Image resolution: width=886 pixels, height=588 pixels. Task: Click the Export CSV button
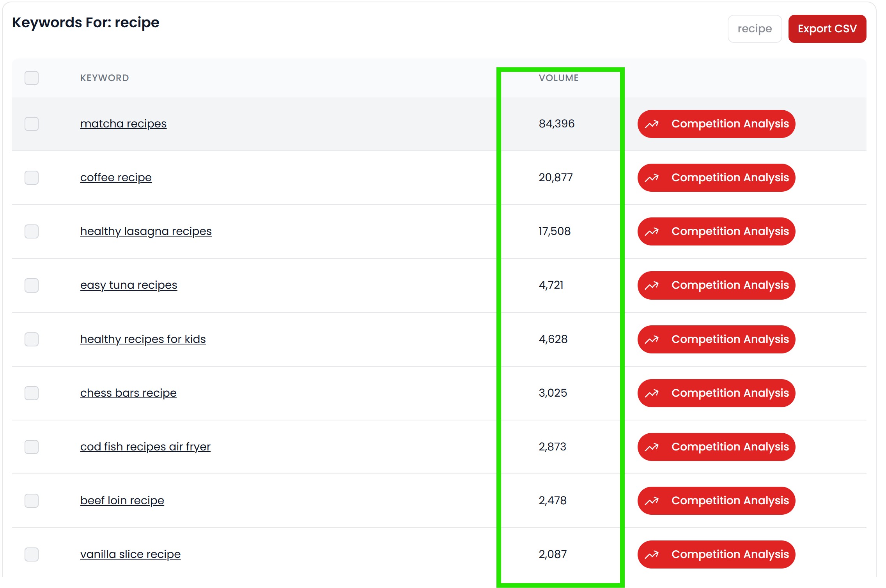827,29
